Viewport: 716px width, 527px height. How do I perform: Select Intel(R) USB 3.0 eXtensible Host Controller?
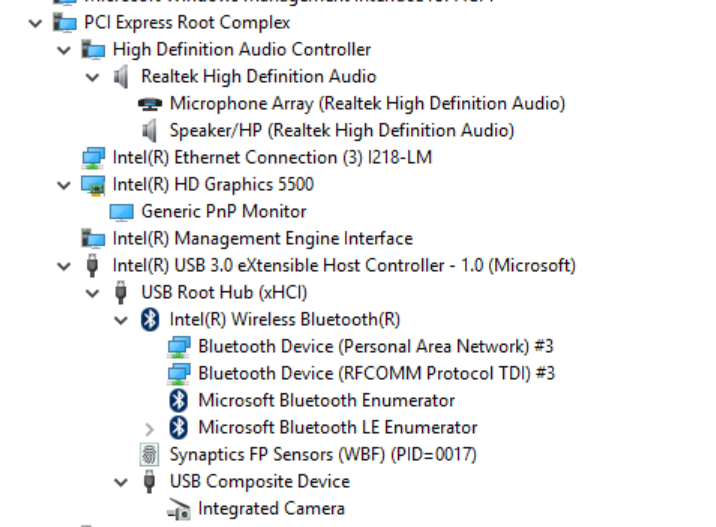tap(343, 265)
